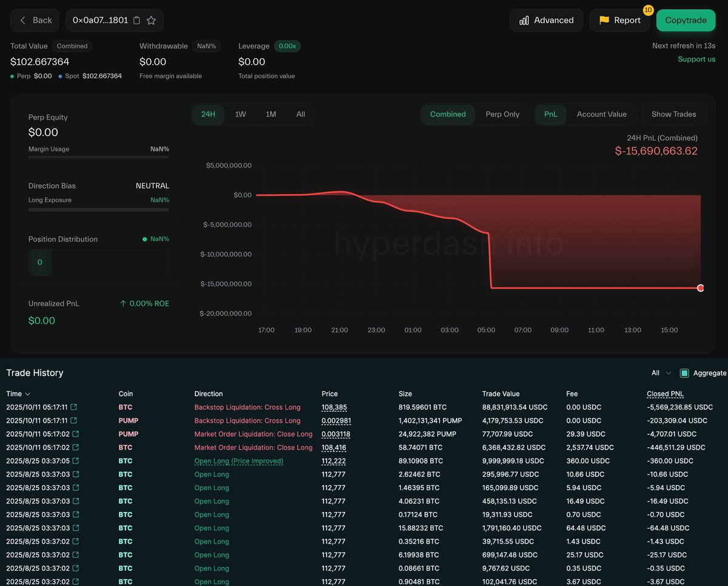Sort by Closed PNL column header

[665, 394]
